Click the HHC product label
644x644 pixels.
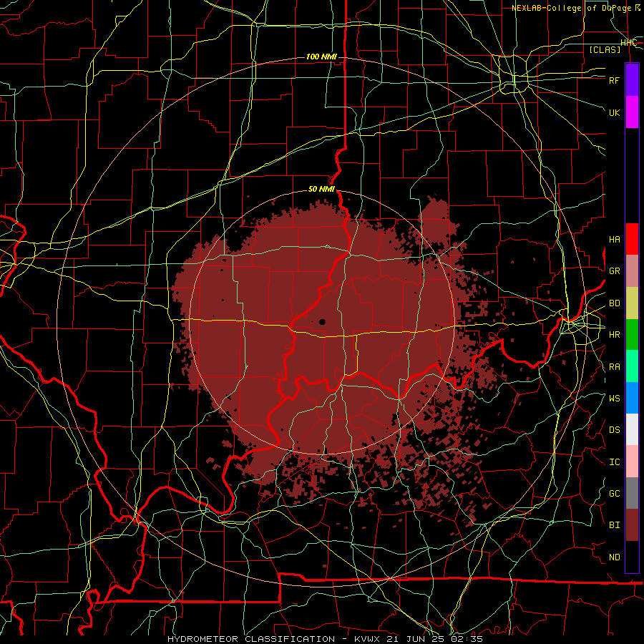click(629, 43)
